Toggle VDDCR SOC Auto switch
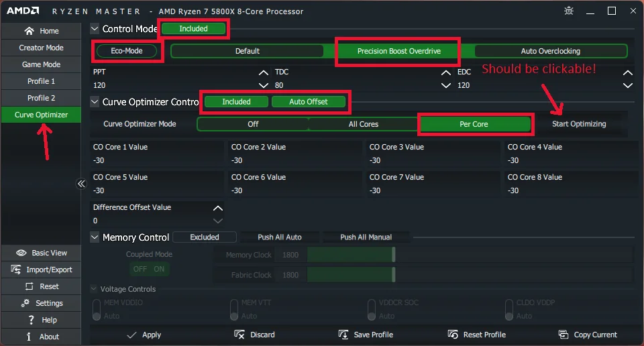644x346 pixels. 372,310
